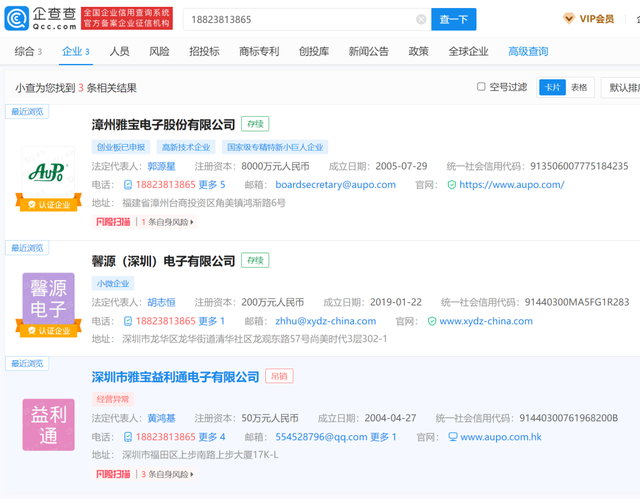640x499 pixels.
Task: Click the 小微企业 tag
Action: 113,283
